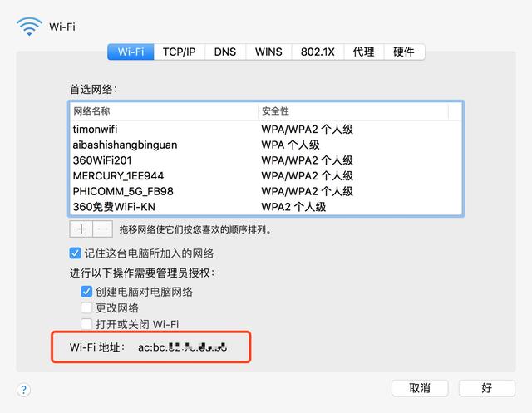Uncheck 创建电脑对电脑网络 checkbox
The image size is (532, 413).
pyautogui.click(x=86, y=292)
